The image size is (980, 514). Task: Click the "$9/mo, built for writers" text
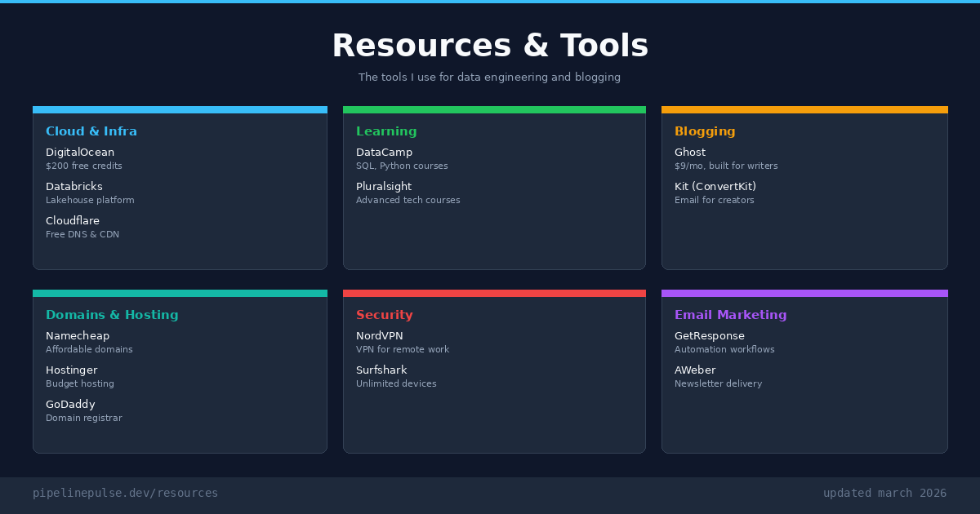726,166
